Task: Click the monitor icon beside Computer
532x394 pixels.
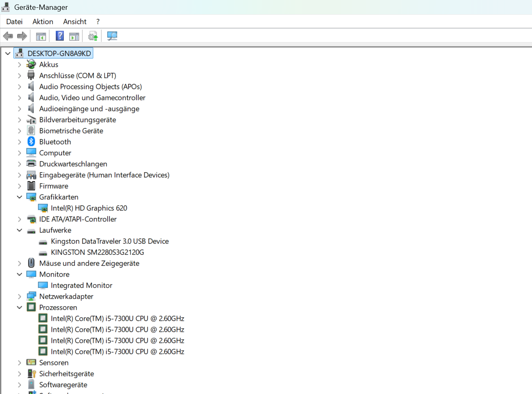Action: (31, 152)
